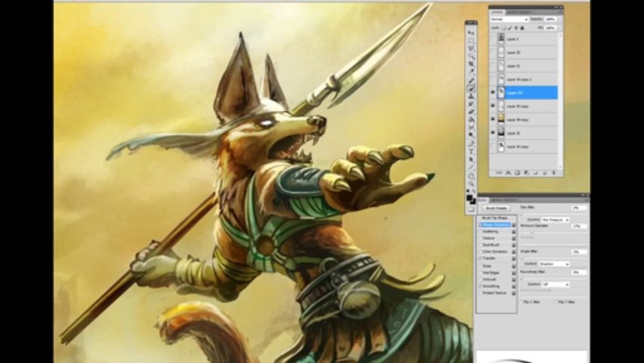Enable Dual Brush checkbox
The height and width of the screenshot is (363, 644).
(480, 245)
